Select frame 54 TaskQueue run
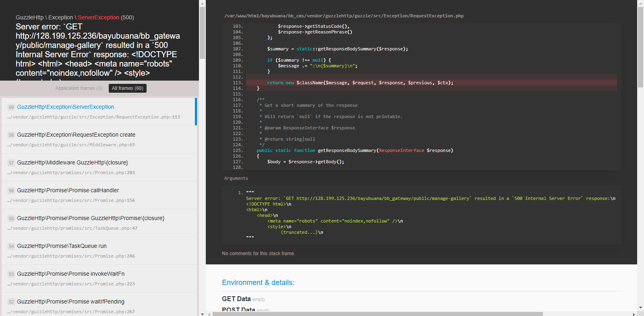Screen dimensions: 644x316 pos(62,246)
